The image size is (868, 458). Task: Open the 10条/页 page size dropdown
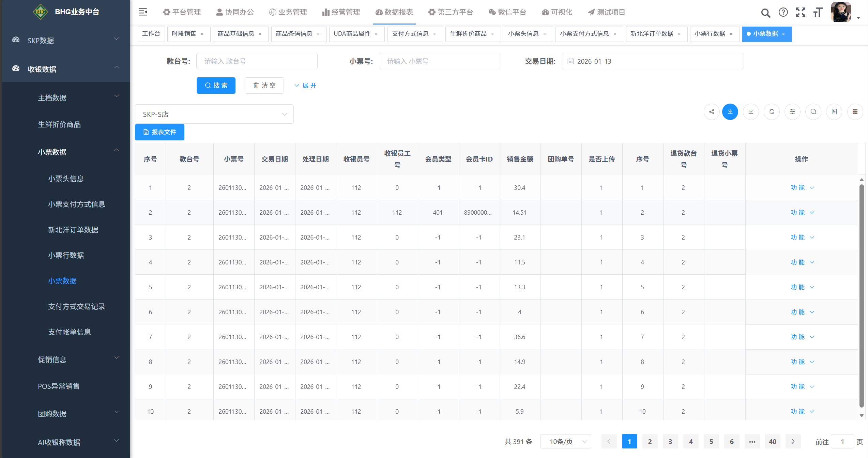[x=565, y=442]
